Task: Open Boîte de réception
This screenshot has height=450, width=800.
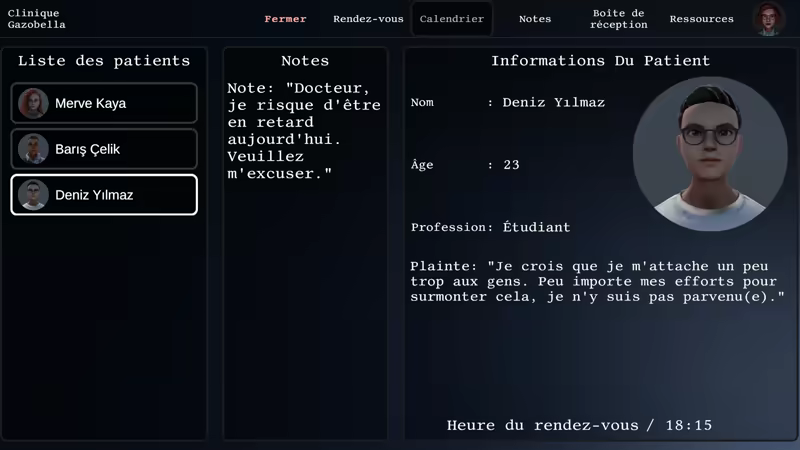Action: (618, 19)
